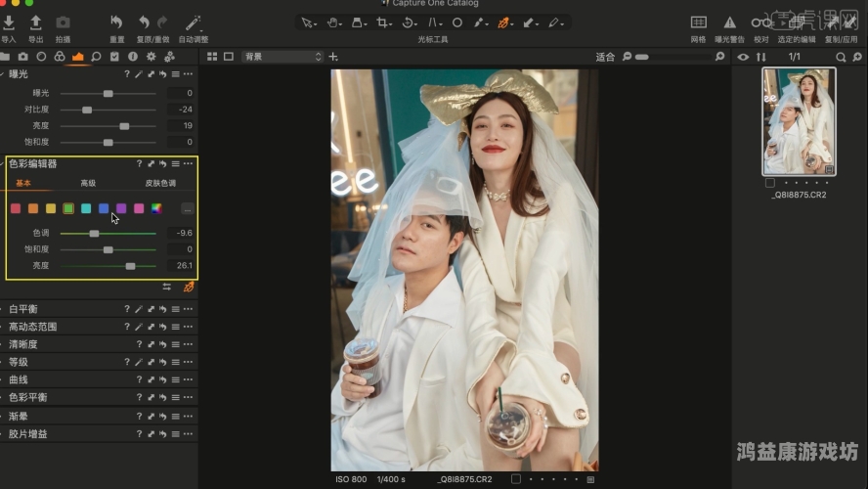Click the Import (导入) icon
This screenshot has width=868, height=489.
coord(9,23)
